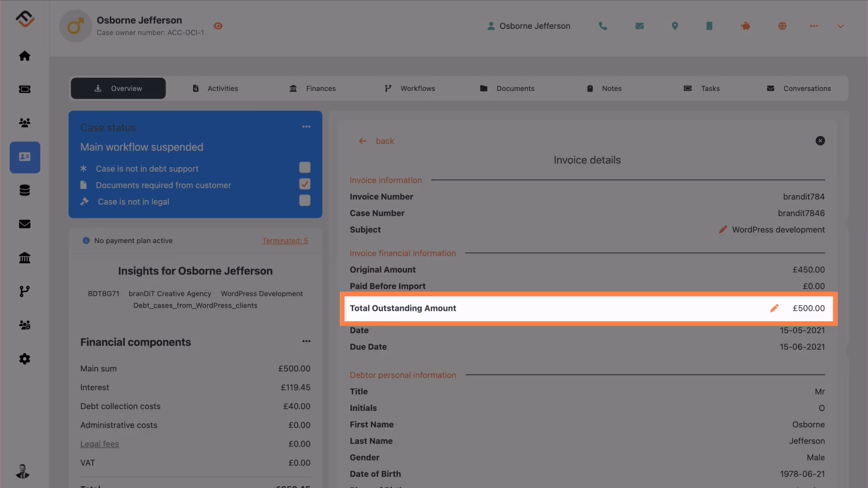Check 'Case is not in debt support'

click(x=305, y=168)
